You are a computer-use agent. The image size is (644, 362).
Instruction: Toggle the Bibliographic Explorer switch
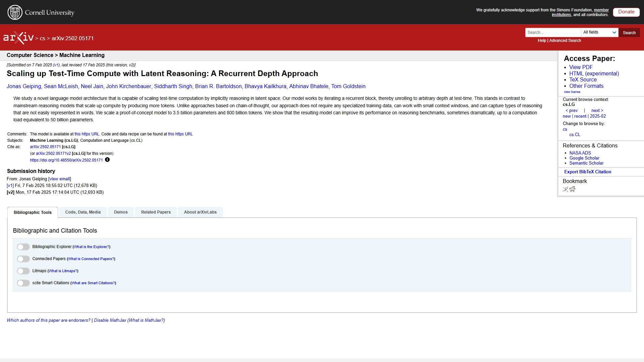point(23,247)
